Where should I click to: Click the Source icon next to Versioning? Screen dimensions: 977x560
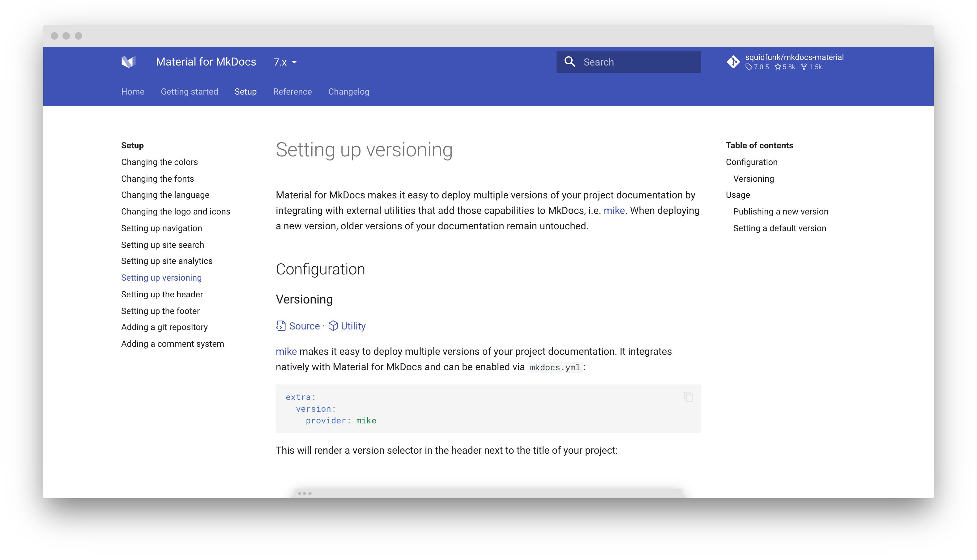click(281, 326)
